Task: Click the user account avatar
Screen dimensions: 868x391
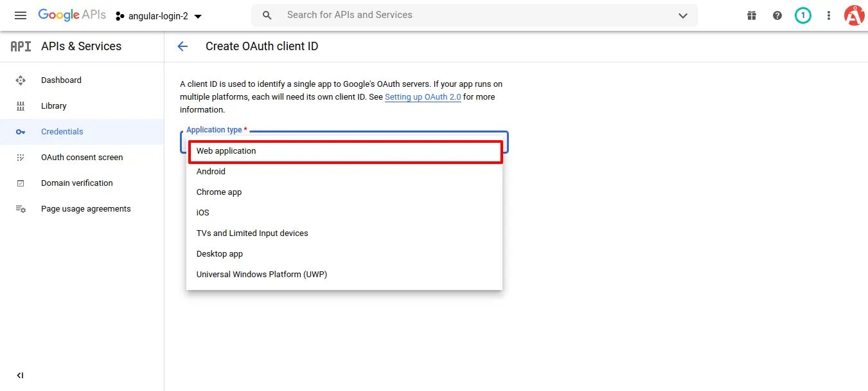Action: click(x=854, y=15)
